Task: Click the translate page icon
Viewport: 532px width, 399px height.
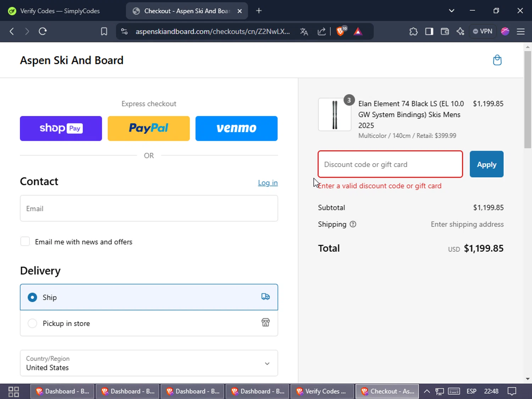Action: [304, 32]
